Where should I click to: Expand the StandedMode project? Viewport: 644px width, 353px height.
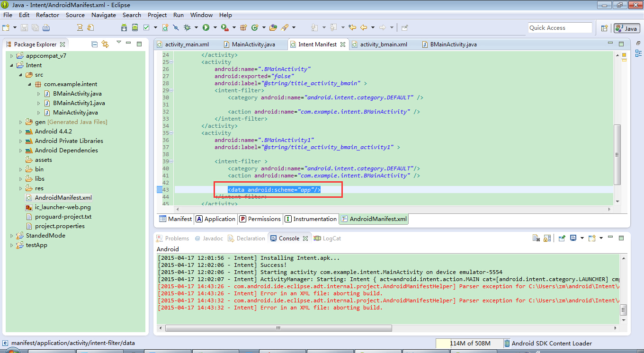point(12,236)
